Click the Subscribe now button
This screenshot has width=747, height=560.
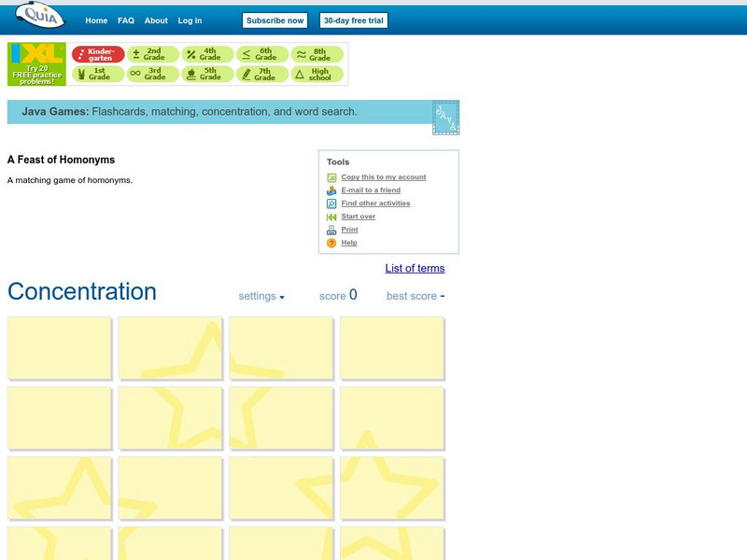275,21
